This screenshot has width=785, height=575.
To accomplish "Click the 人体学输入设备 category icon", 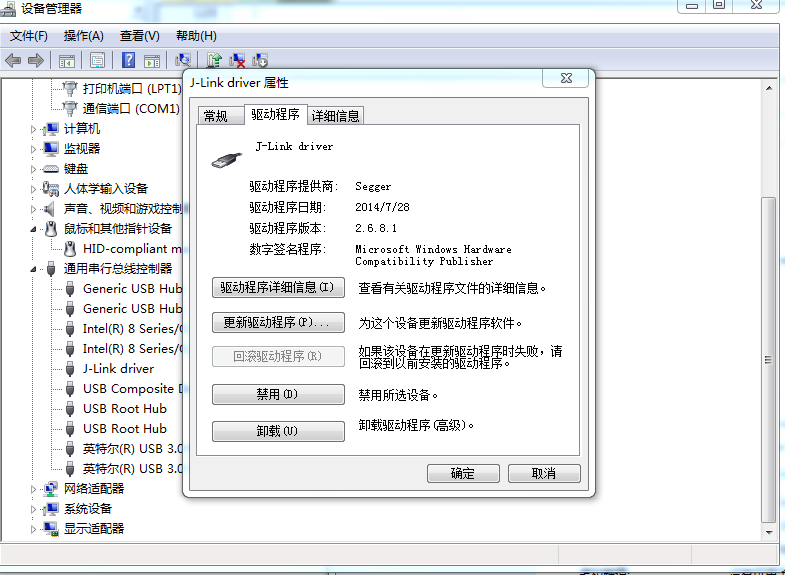I will tap(51, 189).
